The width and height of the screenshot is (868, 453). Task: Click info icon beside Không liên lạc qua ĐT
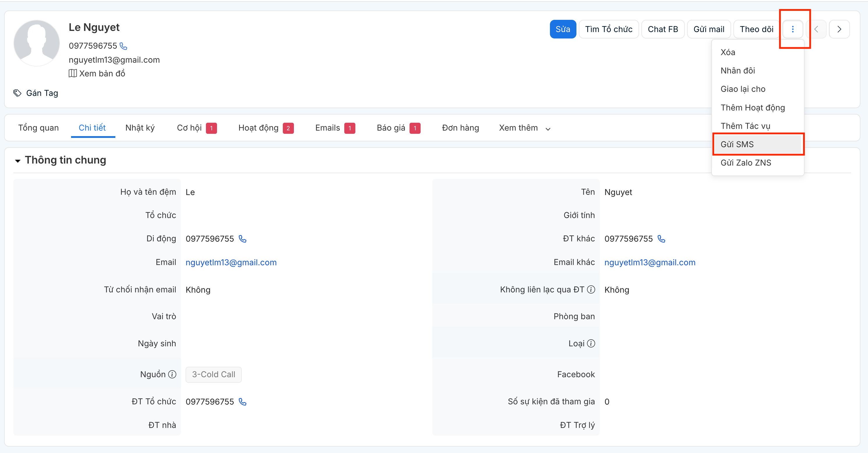click(x=591, y=289)
